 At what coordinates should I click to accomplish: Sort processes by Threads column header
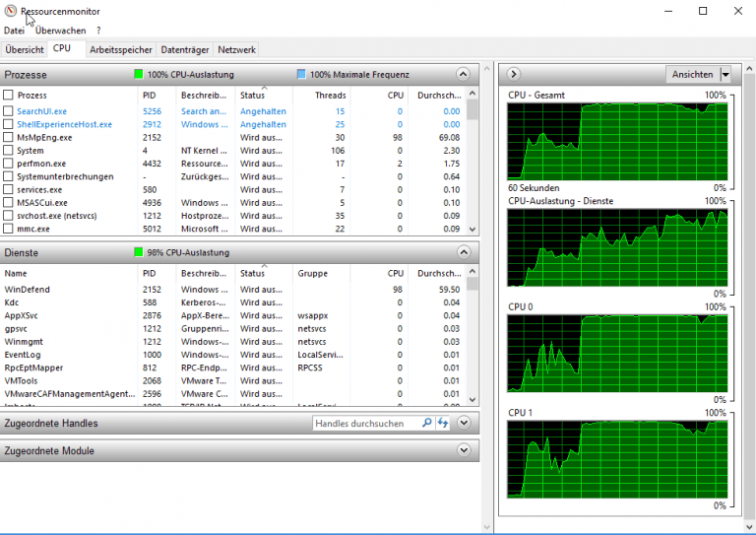click(322, 95)
